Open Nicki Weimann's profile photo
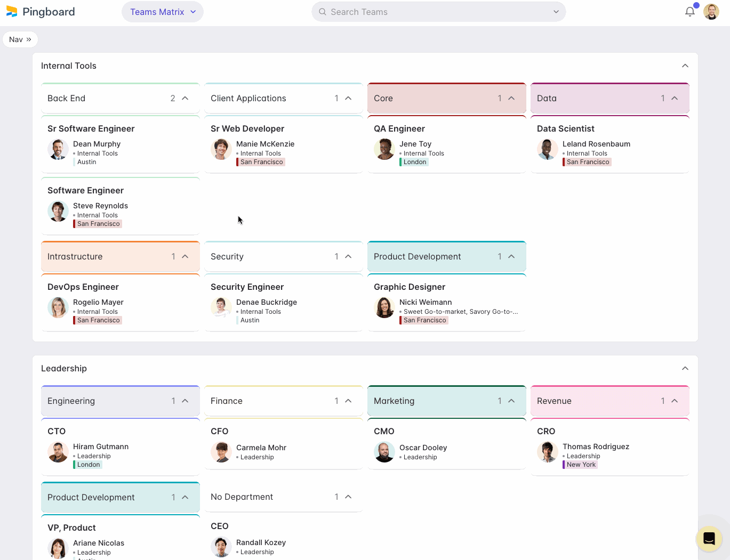This screenshot has height=560, width=730. tap(384, 307)
